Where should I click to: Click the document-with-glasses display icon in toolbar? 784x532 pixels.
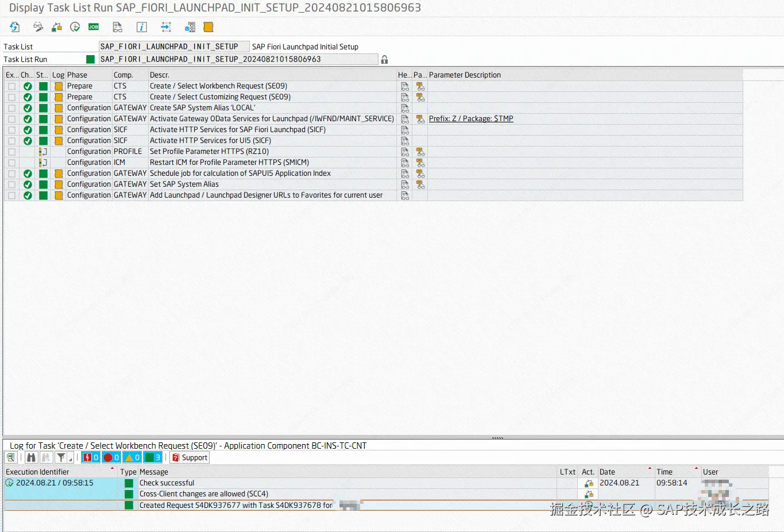(117, 27)
